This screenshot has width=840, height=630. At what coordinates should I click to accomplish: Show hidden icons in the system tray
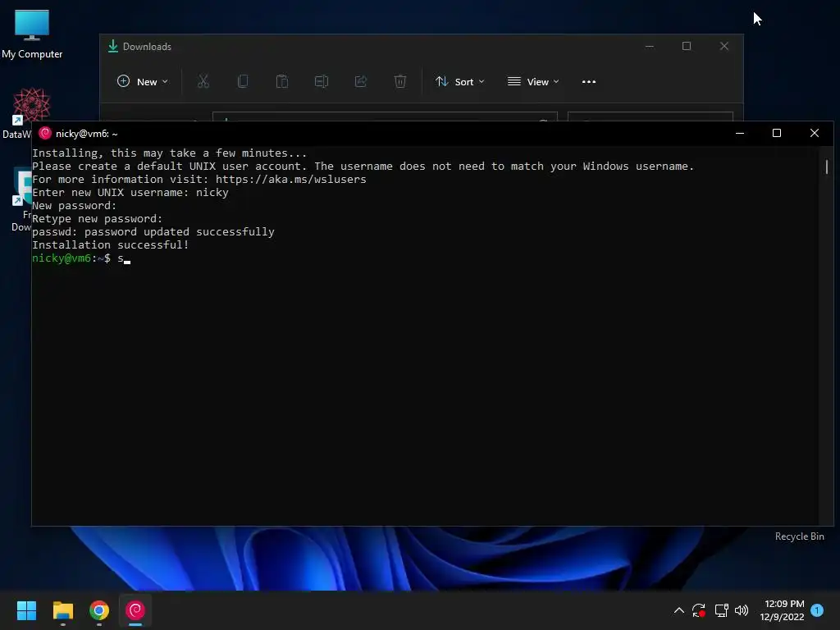678,610
